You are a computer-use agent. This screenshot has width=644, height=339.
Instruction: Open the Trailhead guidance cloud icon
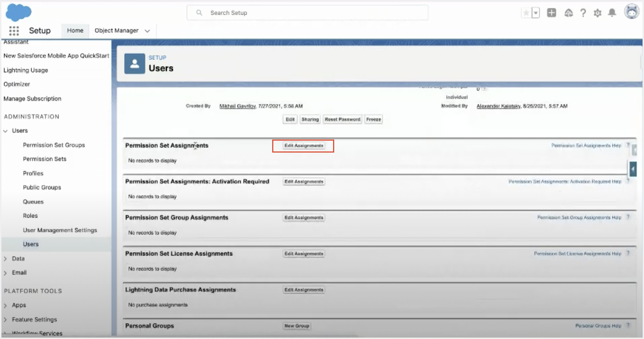pos(568,13)
